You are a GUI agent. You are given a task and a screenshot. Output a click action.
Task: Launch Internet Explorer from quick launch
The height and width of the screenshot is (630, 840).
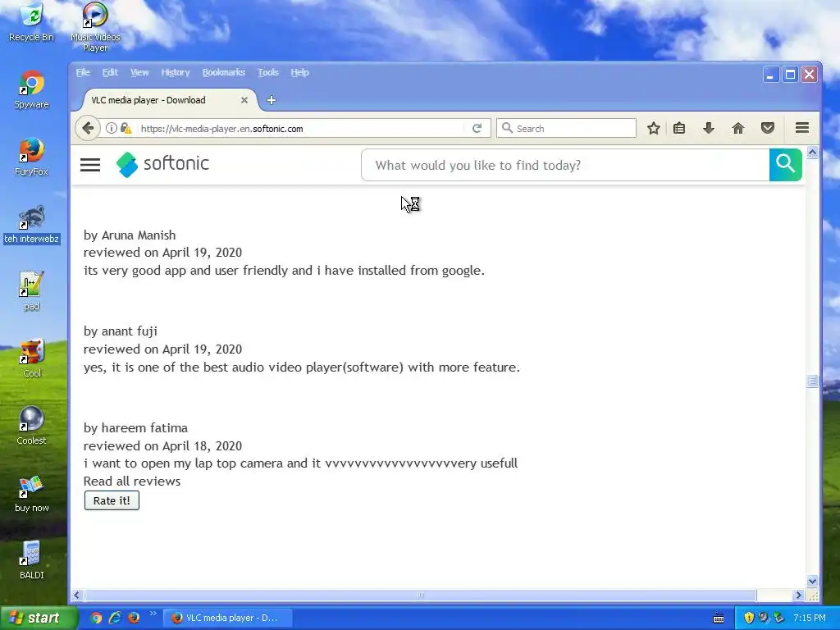pyautogui.click(x=115, y=618)
